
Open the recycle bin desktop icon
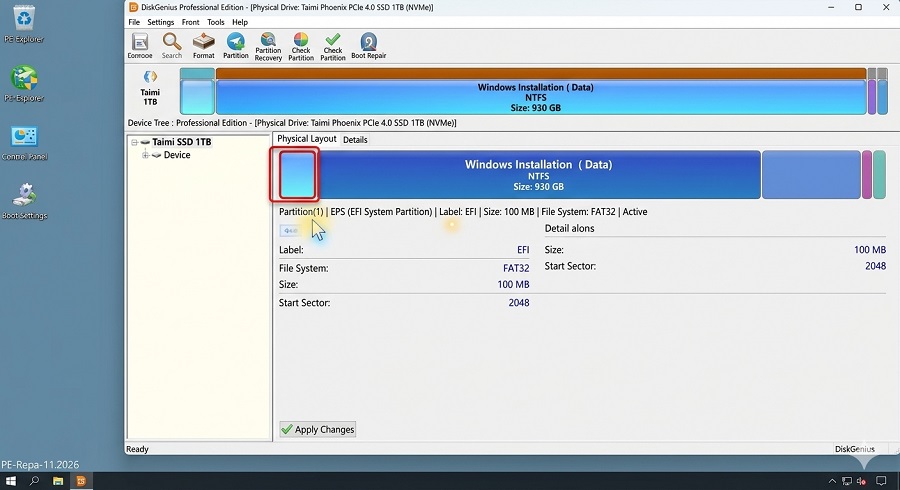(24, 24)
